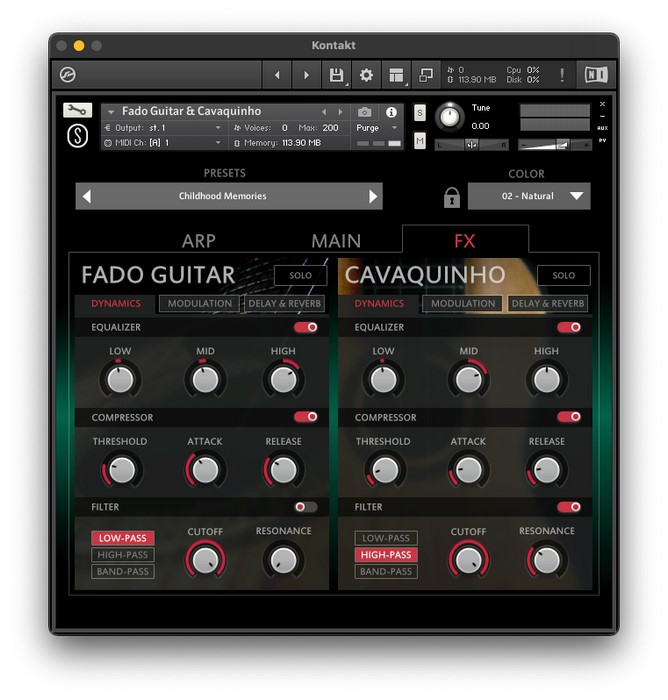
Task: Enable Fado Guitar filter toggle
Action: point(305,507)
